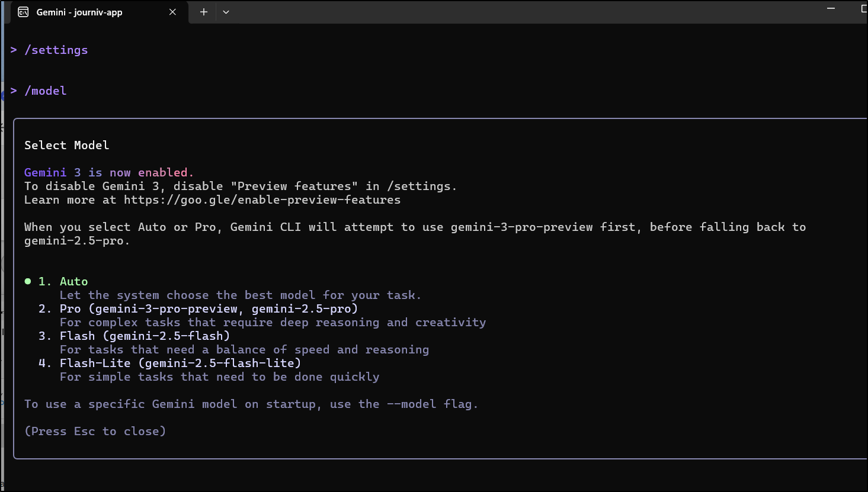868x492 pixels.
Task: Click the /settings command in history
Action: tap(56, 50)
